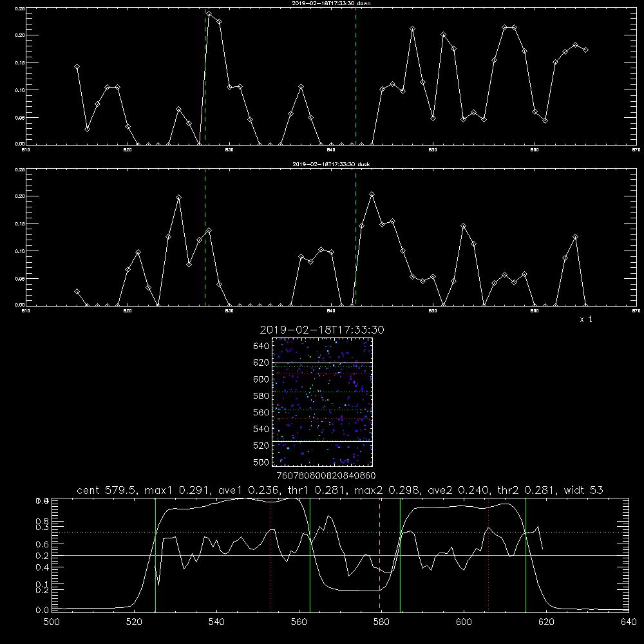
Task: Click the lower white horizontal line in the color image
Action: pos(323,441)
